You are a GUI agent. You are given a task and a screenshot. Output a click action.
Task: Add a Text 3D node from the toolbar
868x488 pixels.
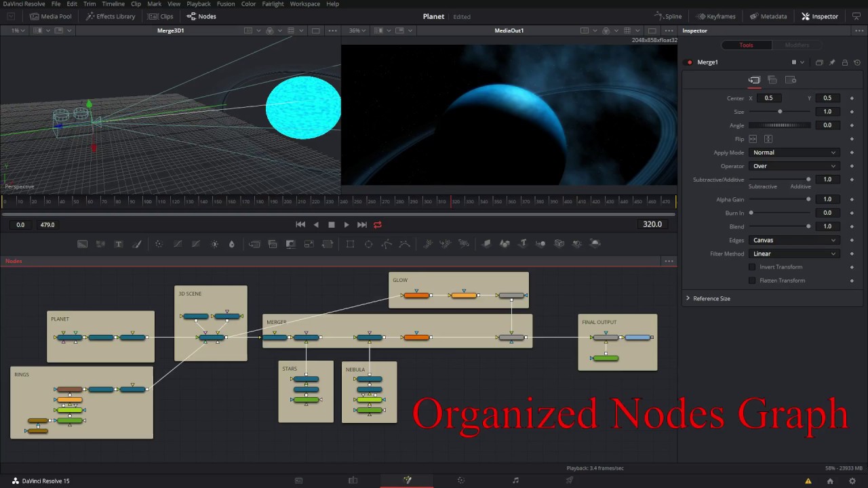point(523,244)
